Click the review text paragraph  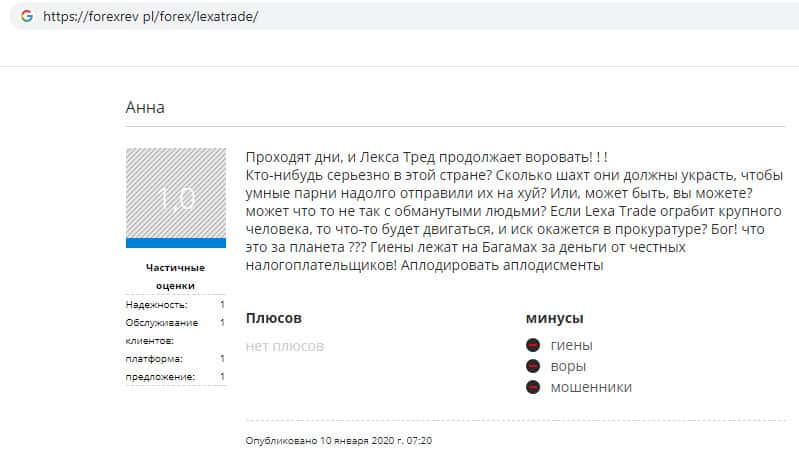(x=500, y=212)
